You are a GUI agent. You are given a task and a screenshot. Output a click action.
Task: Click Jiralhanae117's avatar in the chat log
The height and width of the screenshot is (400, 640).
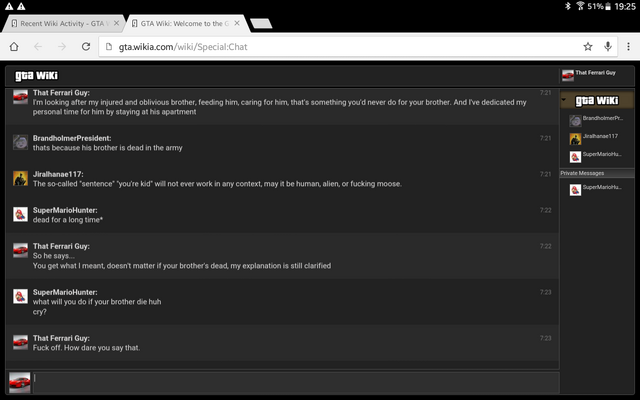pos(20,178)
